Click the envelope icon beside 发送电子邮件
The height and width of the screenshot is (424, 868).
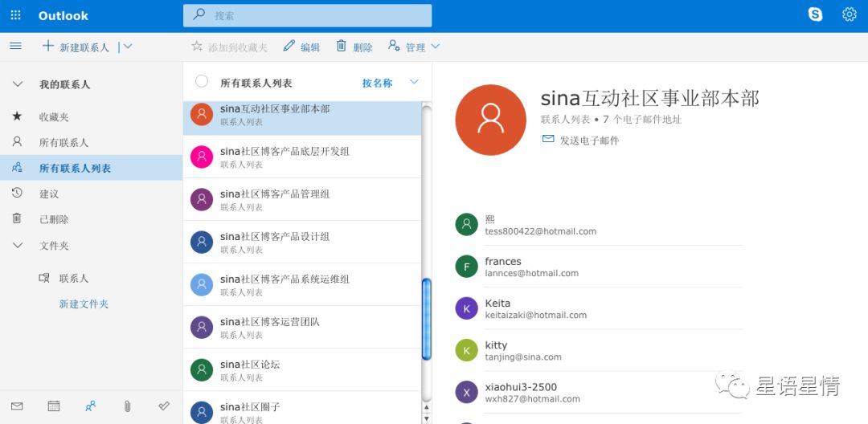tap(548, 139)
